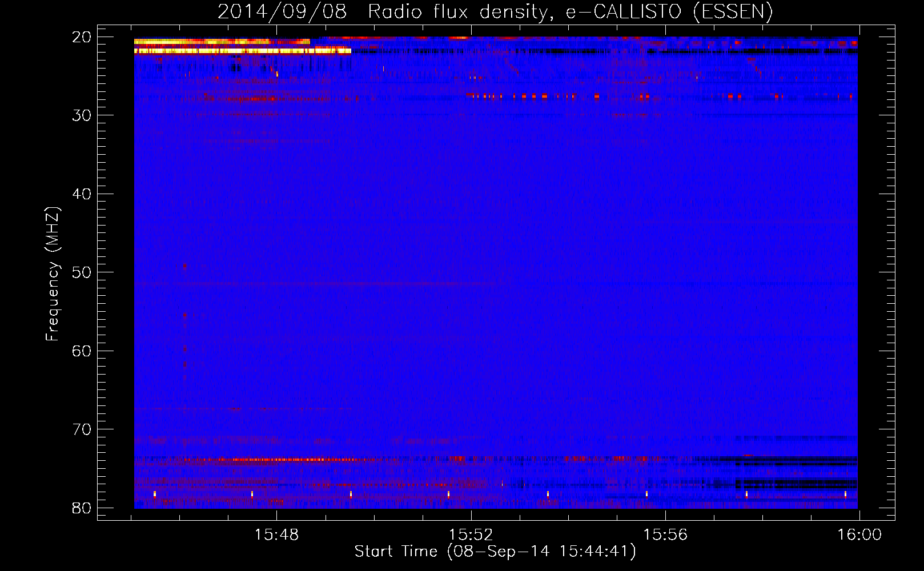The width and height of the screenshot is (924, 571).
Task: Click the 16:00 time tick label
Action: point(859,535)
